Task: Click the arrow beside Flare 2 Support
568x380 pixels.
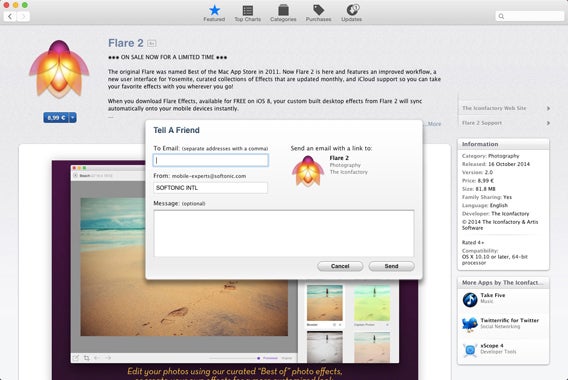Action: point(548,123)
